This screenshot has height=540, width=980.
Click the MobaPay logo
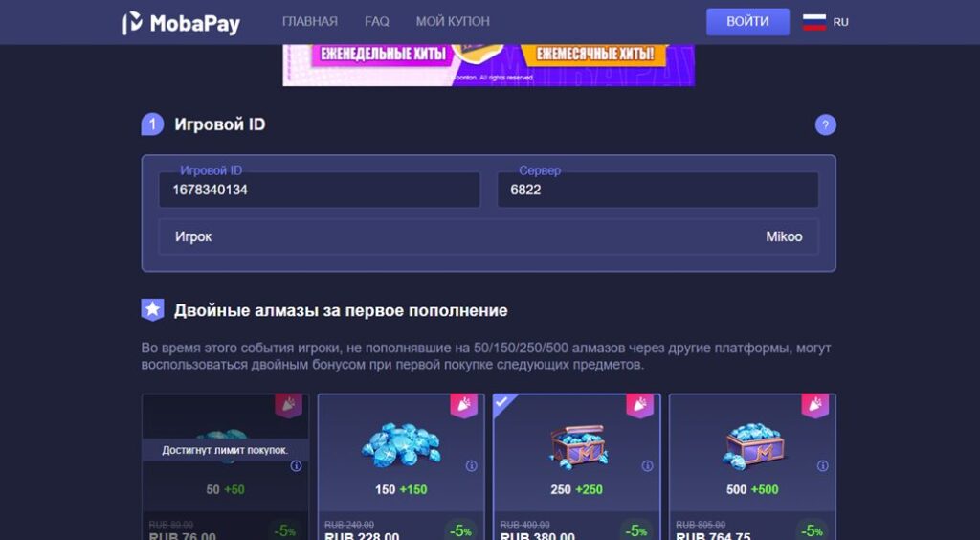(181, 23)
